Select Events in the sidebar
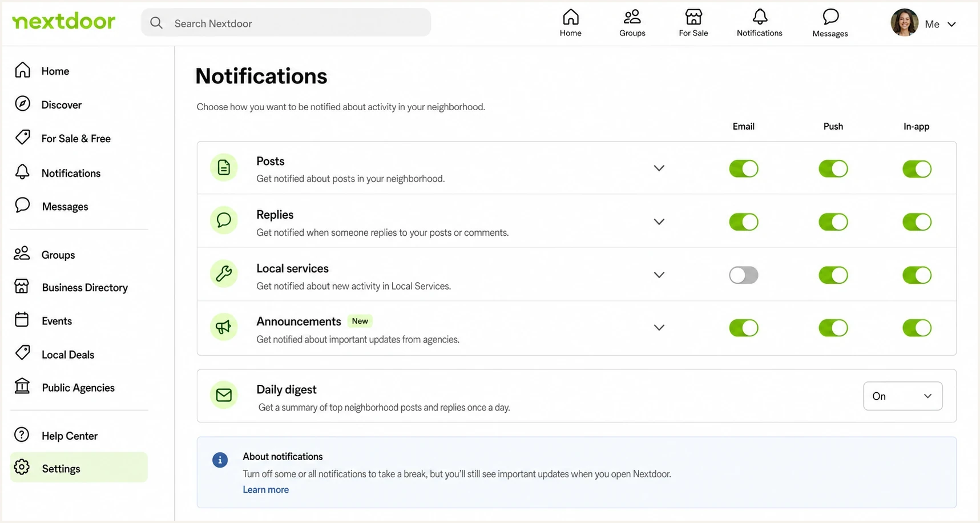980x523 pixels. 57,321
